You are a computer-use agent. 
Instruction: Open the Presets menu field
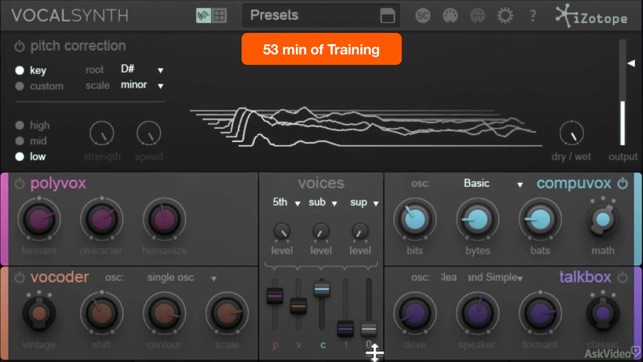click(321, 16)
